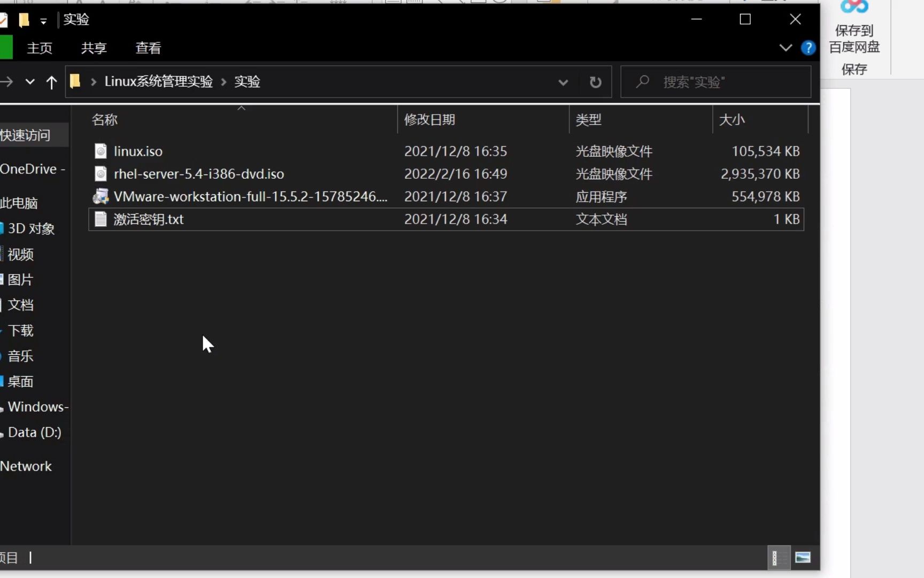Click the forward navigation arrow

(7, 82)
